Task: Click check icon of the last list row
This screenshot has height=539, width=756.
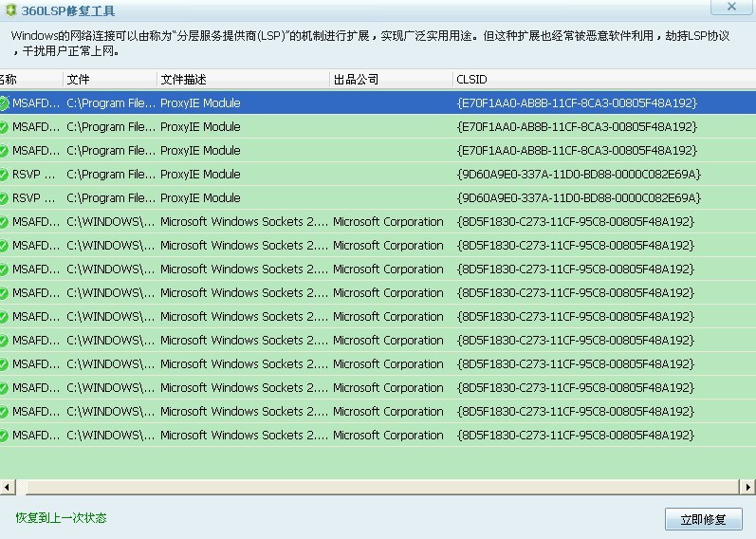Action: tap(4, 436)
